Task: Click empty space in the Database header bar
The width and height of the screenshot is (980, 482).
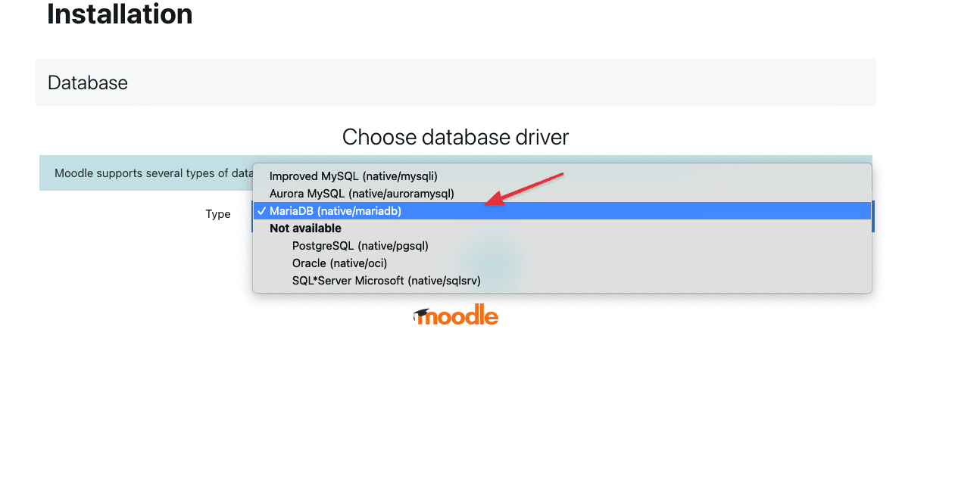Action: [x=530, y=82]
